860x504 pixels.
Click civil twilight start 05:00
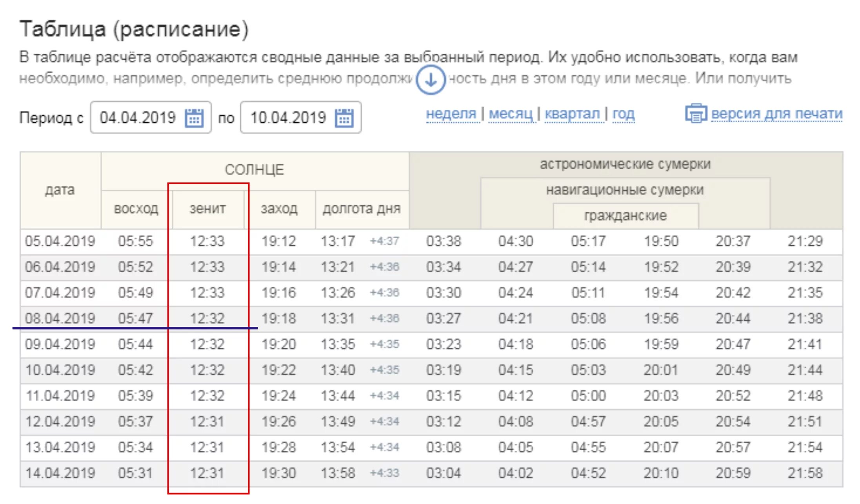tap(588, 396)
